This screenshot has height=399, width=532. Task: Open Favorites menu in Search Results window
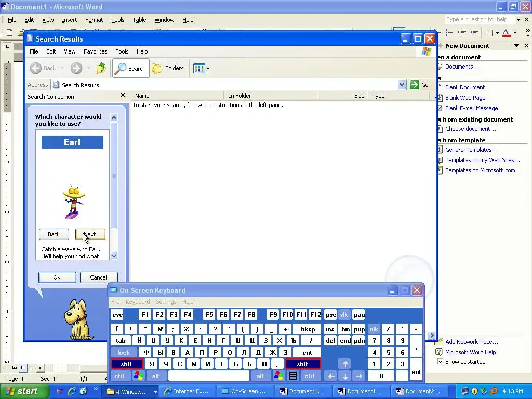pyautogui.click(x=96, y=51)
